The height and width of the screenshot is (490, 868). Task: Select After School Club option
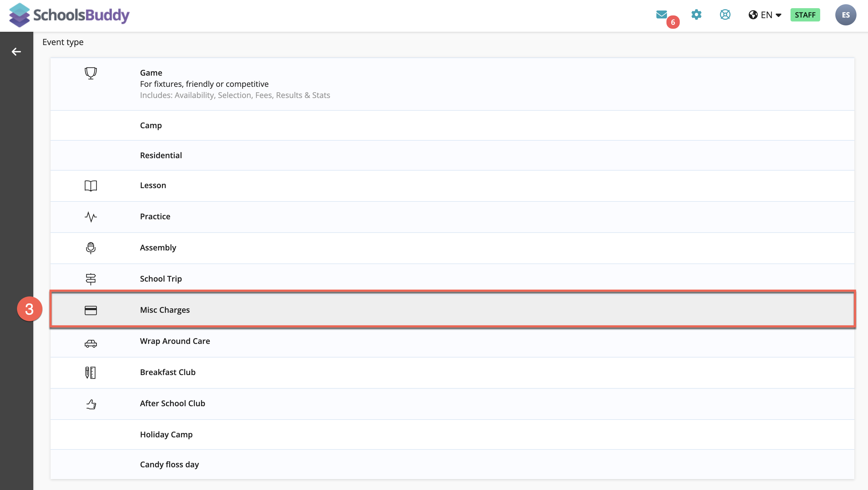pyautogui.click(x=452, y=404)
